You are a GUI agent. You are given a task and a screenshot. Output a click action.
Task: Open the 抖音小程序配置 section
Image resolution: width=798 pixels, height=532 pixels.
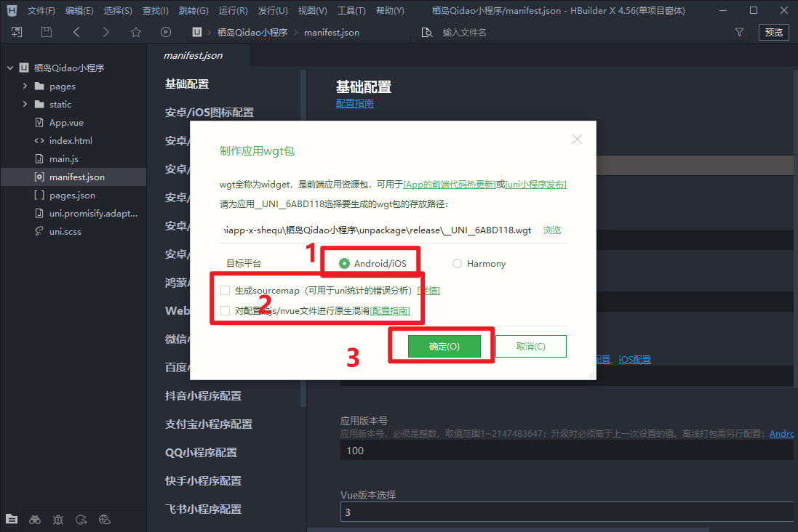point(203,395)
